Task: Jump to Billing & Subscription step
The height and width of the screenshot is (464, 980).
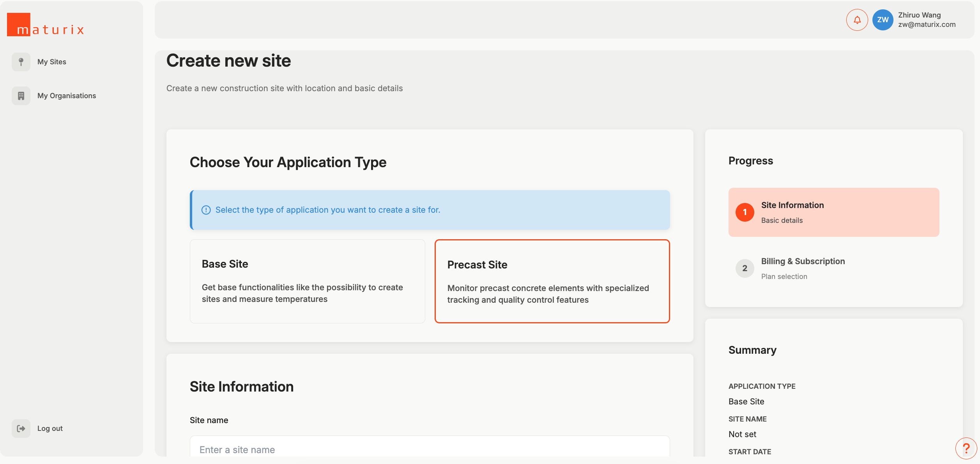Action: click(803, 261)
